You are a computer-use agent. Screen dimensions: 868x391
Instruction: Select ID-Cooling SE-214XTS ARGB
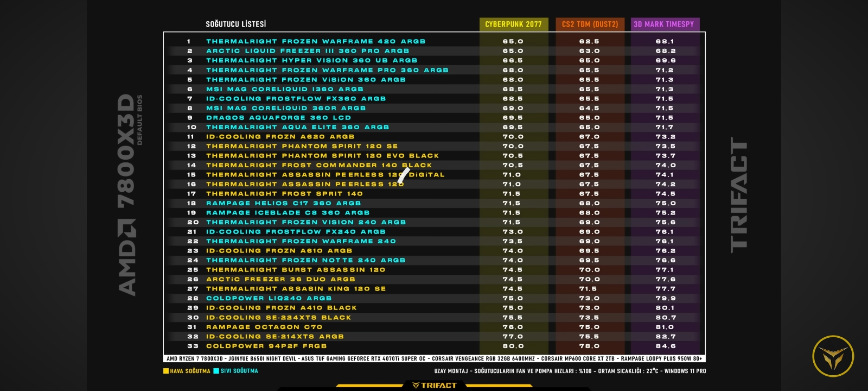[275, 337]
